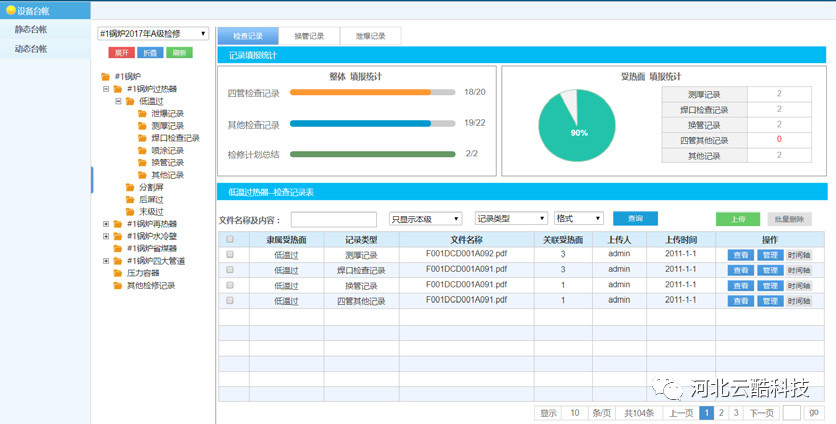The width and height of the screenshot is (836, 424).
Task: Select the 换管记录 node in the tree
Action: pos(167,163)
